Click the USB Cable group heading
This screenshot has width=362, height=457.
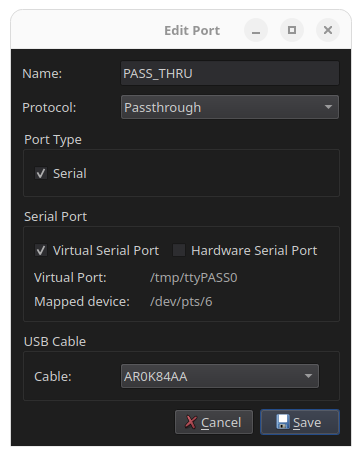55,341
